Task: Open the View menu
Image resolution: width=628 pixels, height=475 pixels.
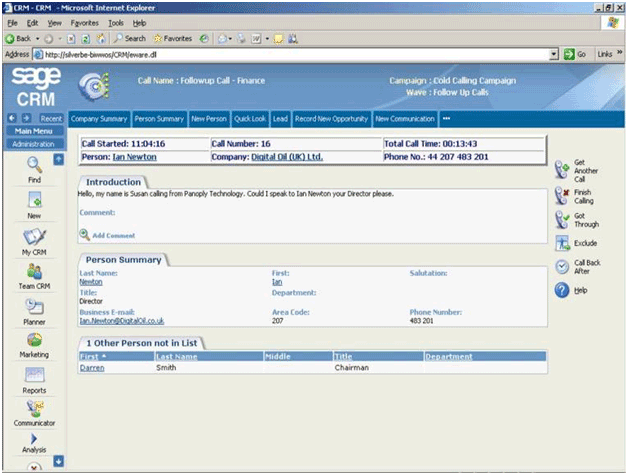Action: point(54,23)
